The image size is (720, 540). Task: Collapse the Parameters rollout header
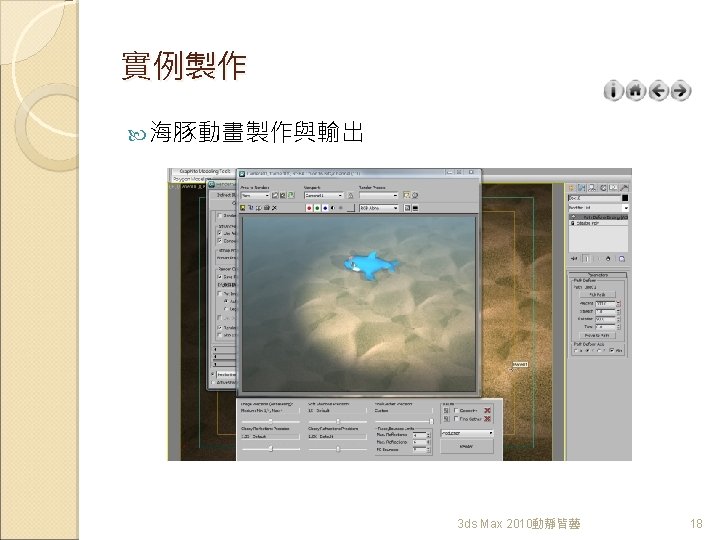[598, 275]
